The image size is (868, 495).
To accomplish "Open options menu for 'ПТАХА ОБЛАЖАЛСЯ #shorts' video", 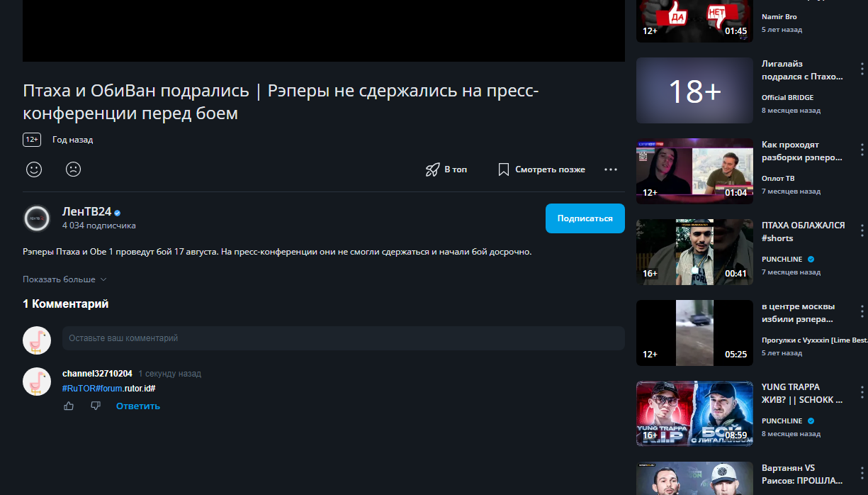I will 862,230.
